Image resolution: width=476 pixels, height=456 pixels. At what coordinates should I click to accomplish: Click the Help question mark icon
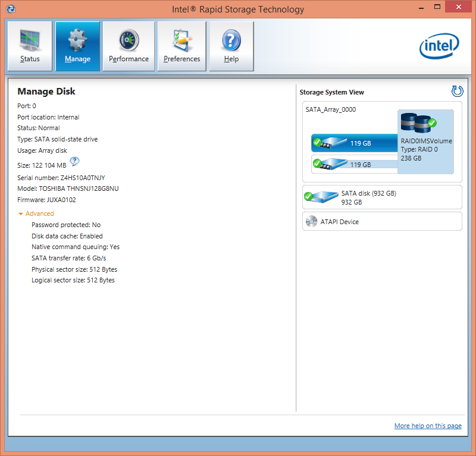231,40
